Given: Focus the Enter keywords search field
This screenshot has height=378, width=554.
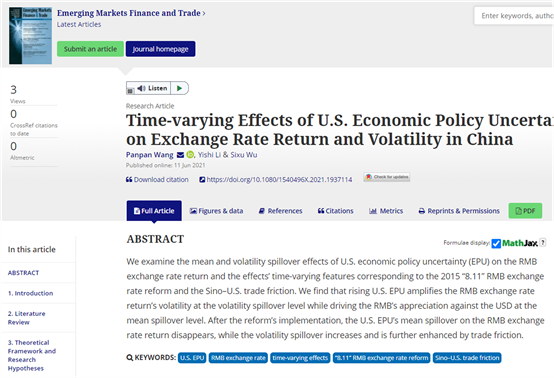Looking at the screenshot, I should point(514,16).
